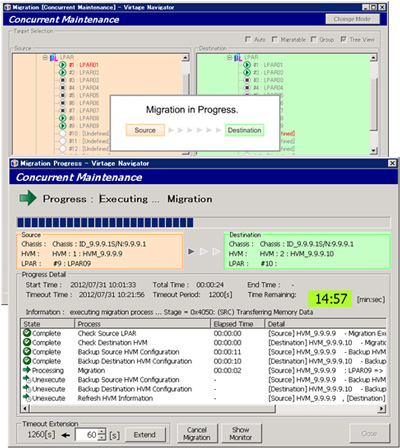This screenshot has height=448, width=400.
Task: Toggle the Migratable checkbox
Action: point(275,39)
